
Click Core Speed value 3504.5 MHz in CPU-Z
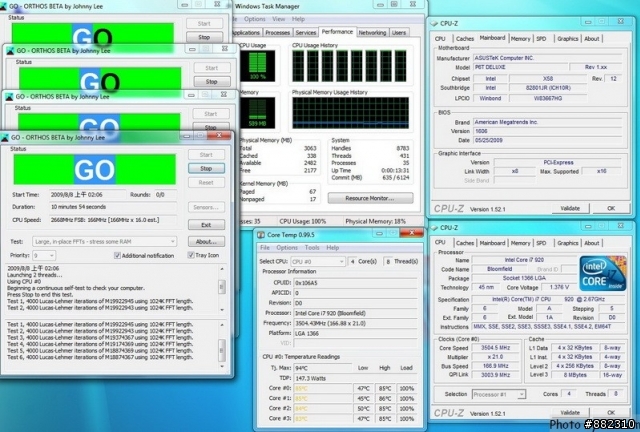(496, 348)
